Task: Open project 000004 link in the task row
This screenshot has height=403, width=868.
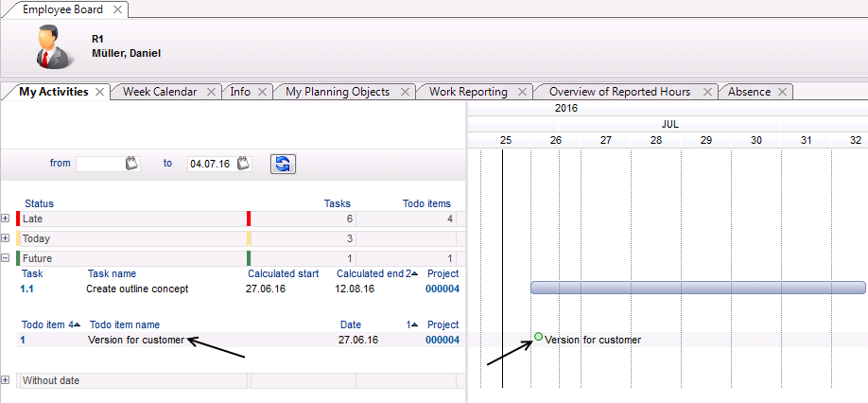Action: click(443, 289)
